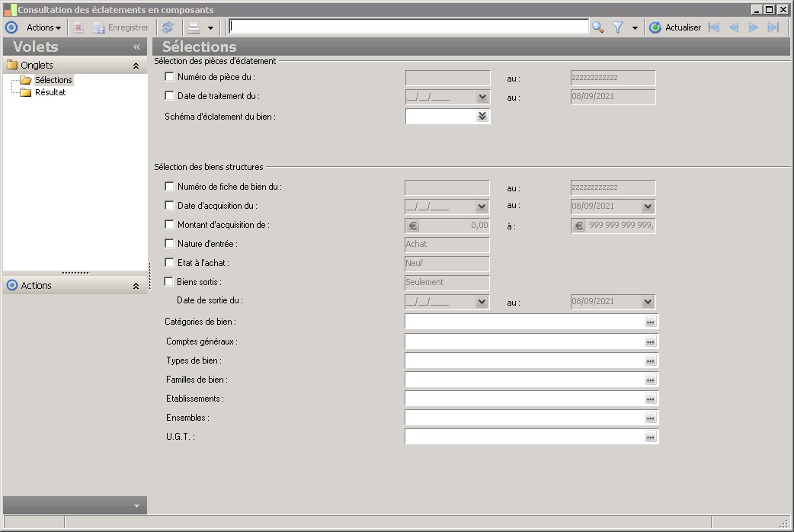Screen dimensions: 794x532
Task: Click the Onglets folder icon
Action: pyautogui.click(x=12, y=65)
